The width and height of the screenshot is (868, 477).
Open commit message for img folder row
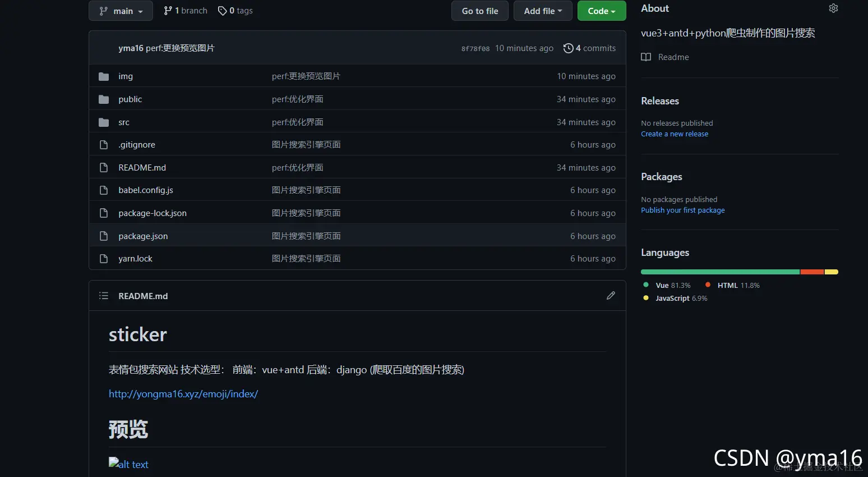306,76
